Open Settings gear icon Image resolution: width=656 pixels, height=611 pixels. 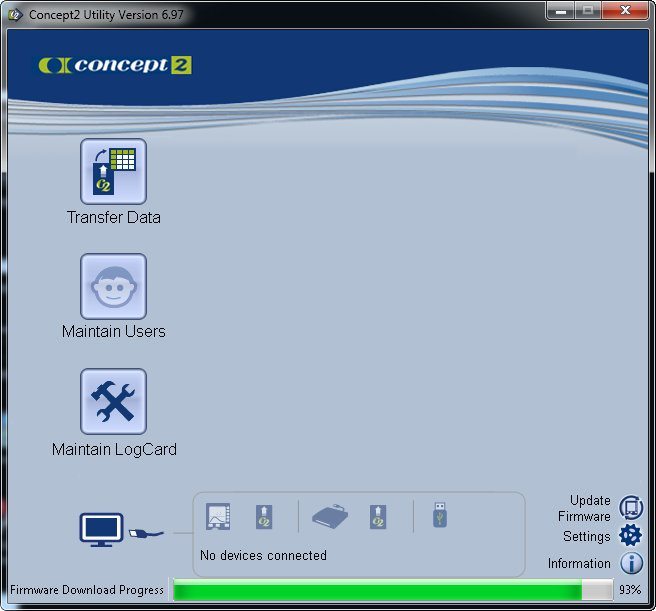pyautogui.click(x=630, y=535)
